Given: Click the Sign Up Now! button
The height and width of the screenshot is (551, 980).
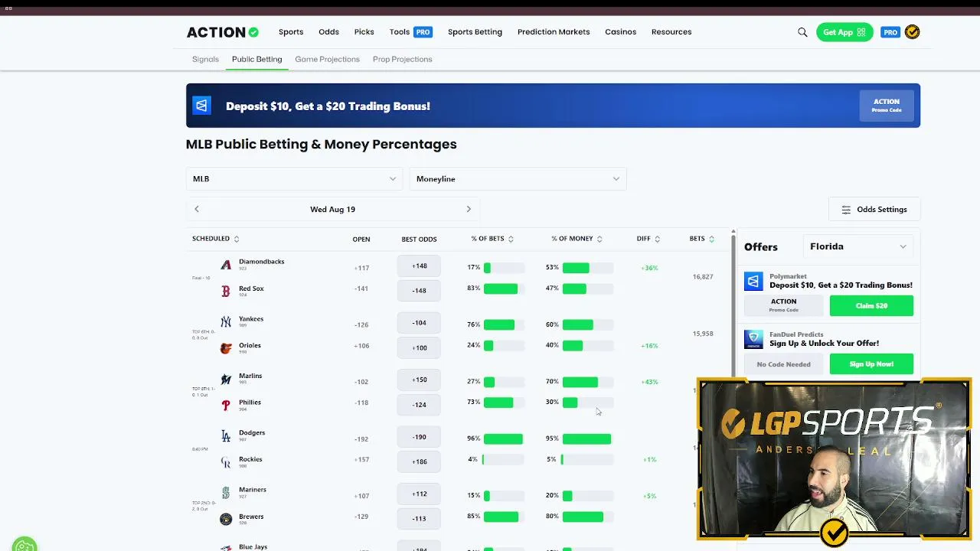Looking at the screenshot, I should pyautogui.click(x=871, y=364).
